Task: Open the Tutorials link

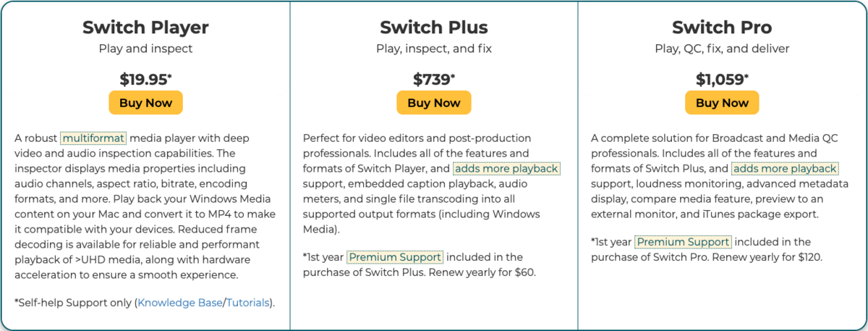Action: 248,303
